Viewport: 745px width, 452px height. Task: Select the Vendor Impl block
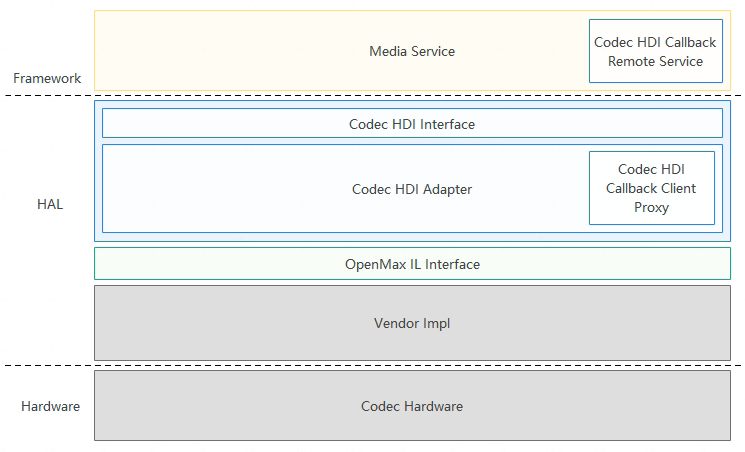(412, 323)
